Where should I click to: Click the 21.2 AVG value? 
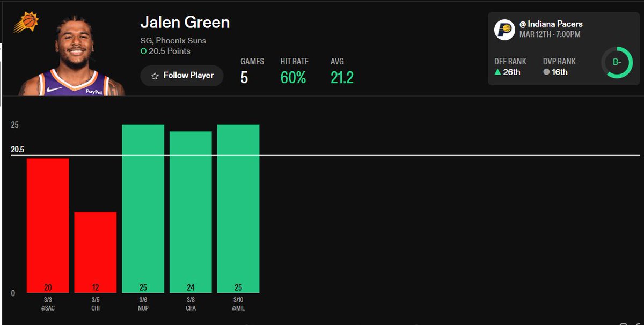click(x=342, y=78)
